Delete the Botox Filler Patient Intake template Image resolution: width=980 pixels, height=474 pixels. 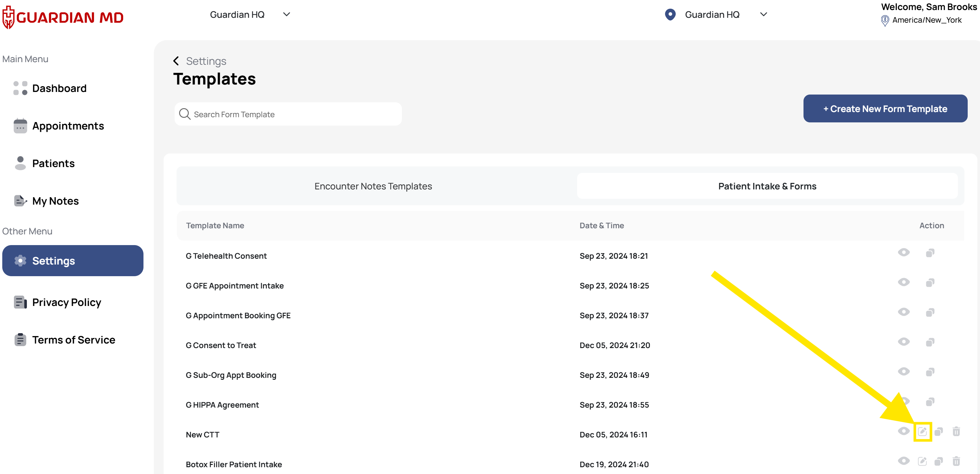(x=956, y=461)
